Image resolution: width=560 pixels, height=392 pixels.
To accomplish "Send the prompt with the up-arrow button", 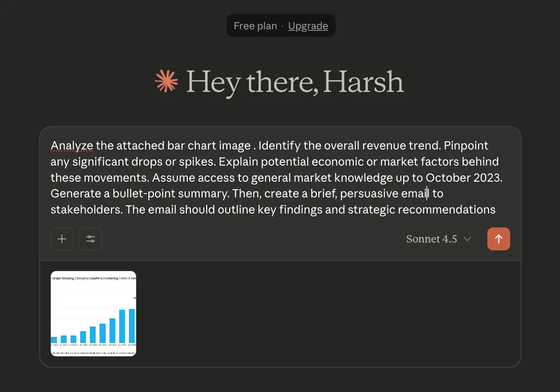I will pyautogui.click(x=498, y=239).
